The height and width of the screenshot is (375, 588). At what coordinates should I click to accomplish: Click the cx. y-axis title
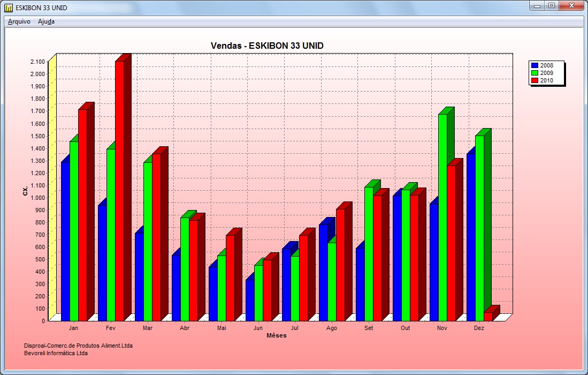pyautogui.click(x=25, y=191)
